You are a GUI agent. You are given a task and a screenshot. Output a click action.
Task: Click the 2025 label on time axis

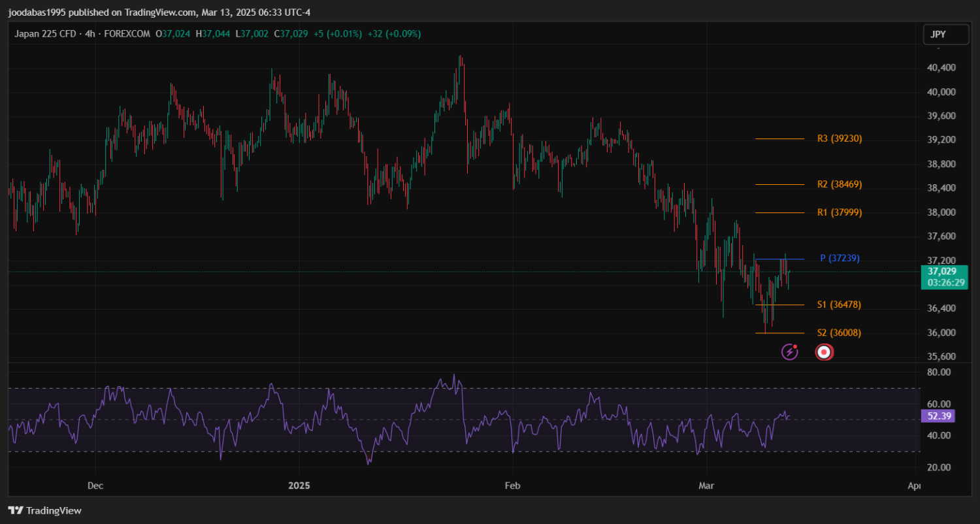point(299,486)
